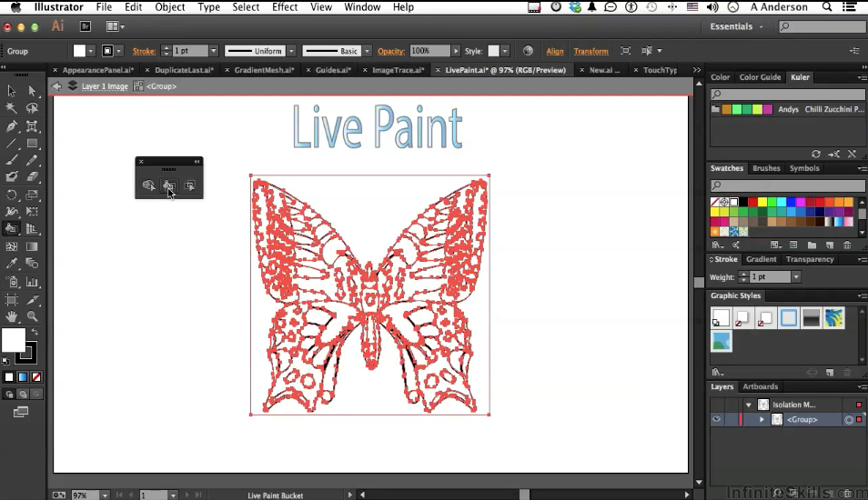
Task: Switch to the Gradient panel tab
Action: point(761,259)
